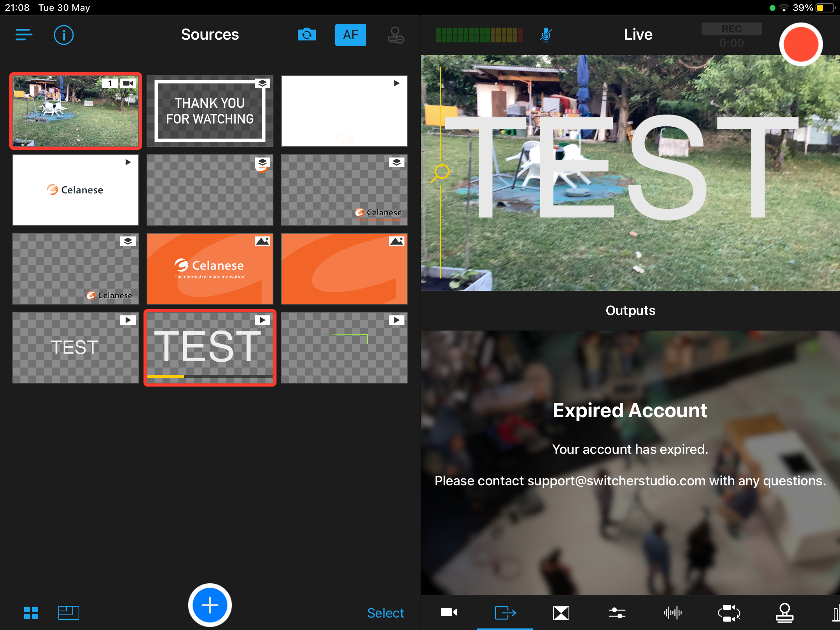Open the camera controls tab
The image size is (840, 630).
coord(449,613)
